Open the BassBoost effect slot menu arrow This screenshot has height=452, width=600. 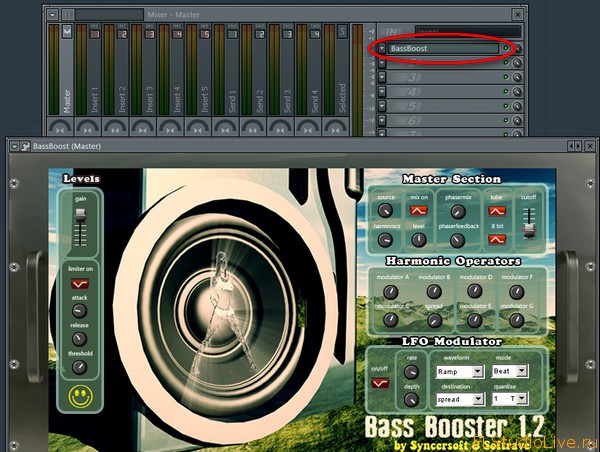coord(382,48)
